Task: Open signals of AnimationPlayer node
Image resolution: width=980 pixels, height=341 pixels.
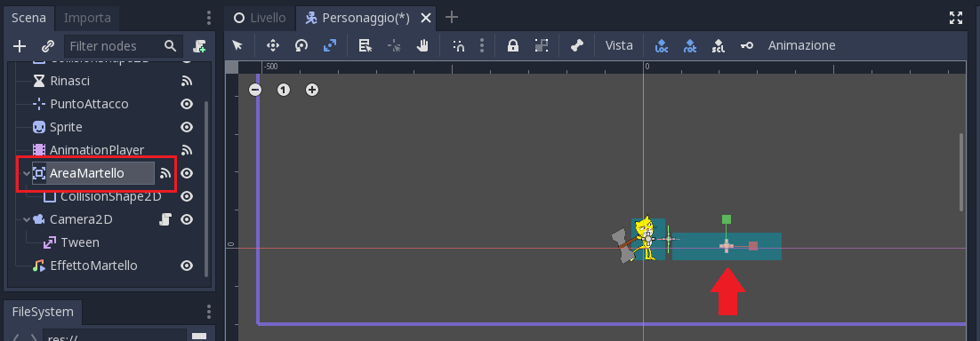Action: pos(186,150)
